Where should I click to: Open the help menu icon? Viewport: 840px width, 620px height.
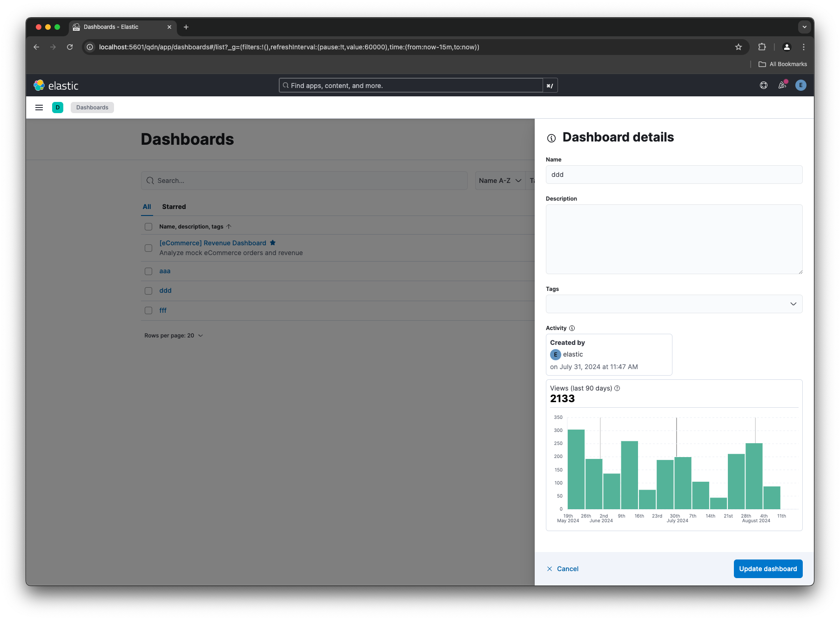point(764,85)
